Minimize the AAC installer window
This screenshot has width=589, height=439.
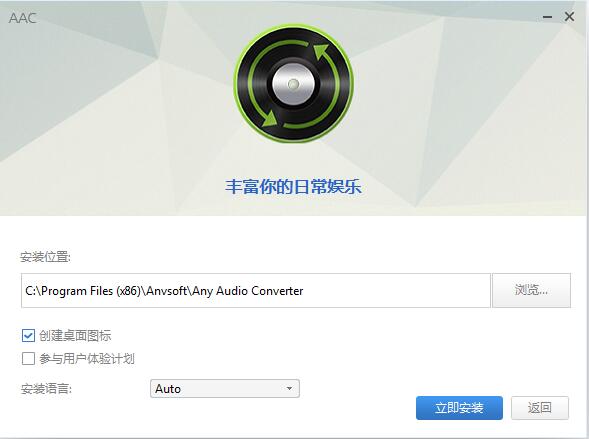[x=547, y=17]
